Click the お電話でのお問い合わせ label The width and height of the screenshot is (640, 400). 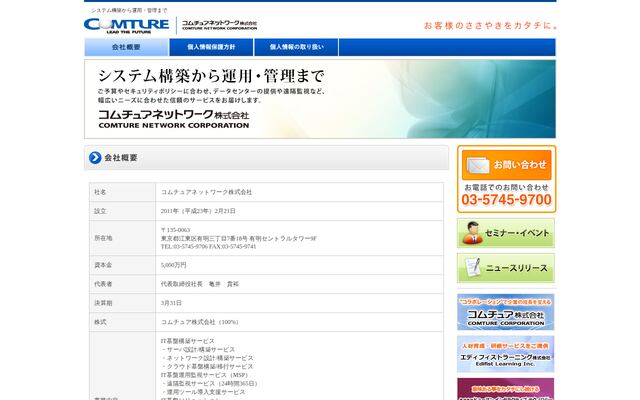pyautogui.click(x=507, y=188)
